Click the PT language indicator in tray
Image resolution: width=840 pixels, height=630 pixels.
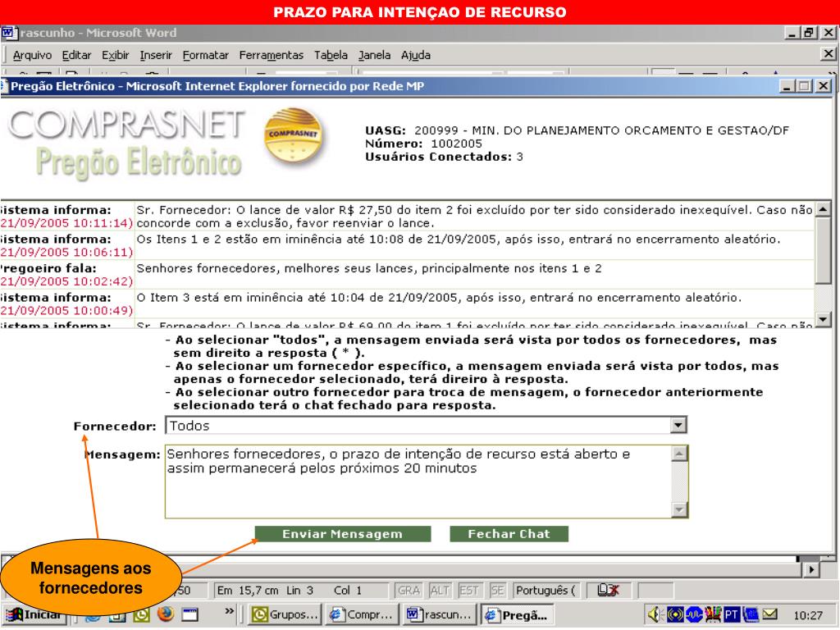(x=731, y=614)
